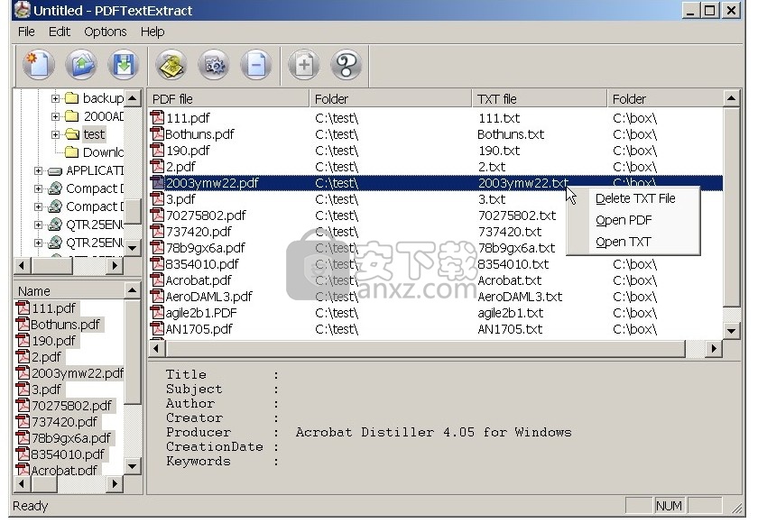
Task: Choose Delete TXT File from context menu
Action: [x=635, y=198]
